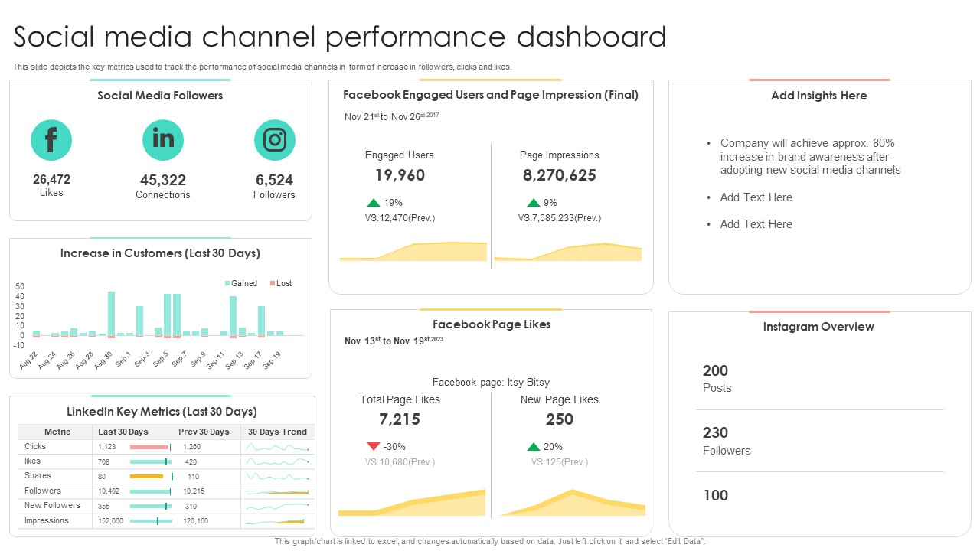Screen dimensions: 980x551
Task: Click LinkedIn Key Metrics heading
Action: [162, 412]
